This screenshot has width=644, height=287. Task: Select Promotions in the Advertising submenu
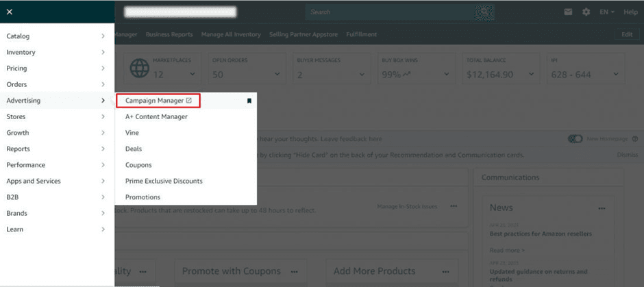click(143, 197)
